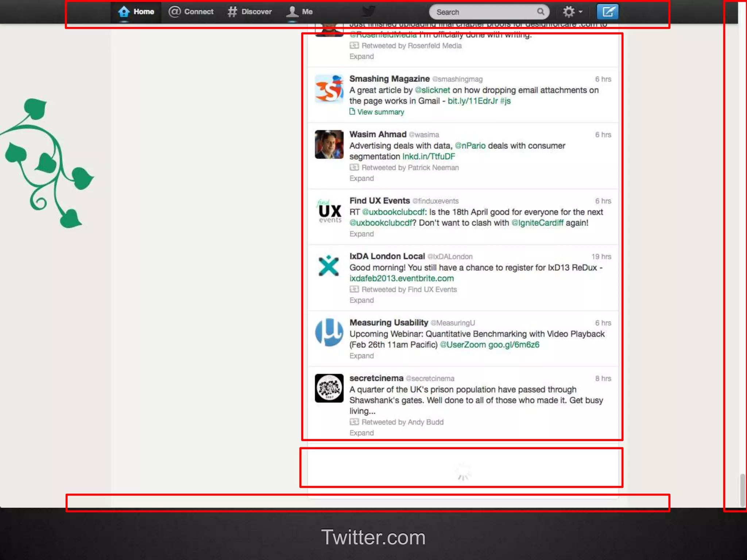The image size is (747, 560).
Task: Click the @nPario mention
Action: point(470,146)
